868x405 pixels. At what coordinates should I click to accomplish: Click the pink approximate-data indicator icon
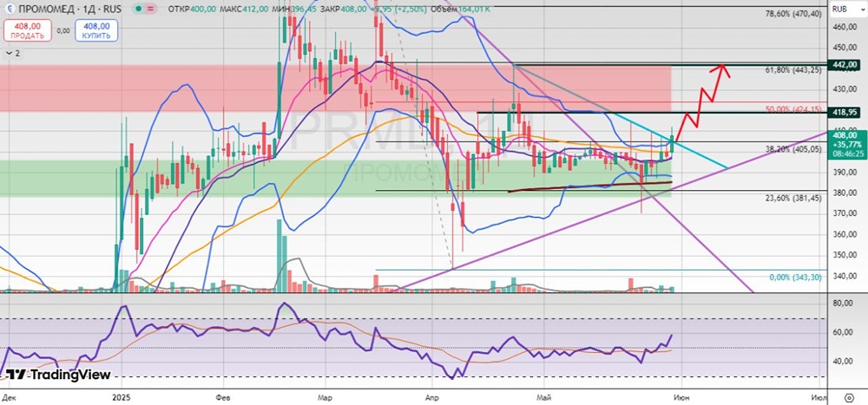(x=150, y=9)
